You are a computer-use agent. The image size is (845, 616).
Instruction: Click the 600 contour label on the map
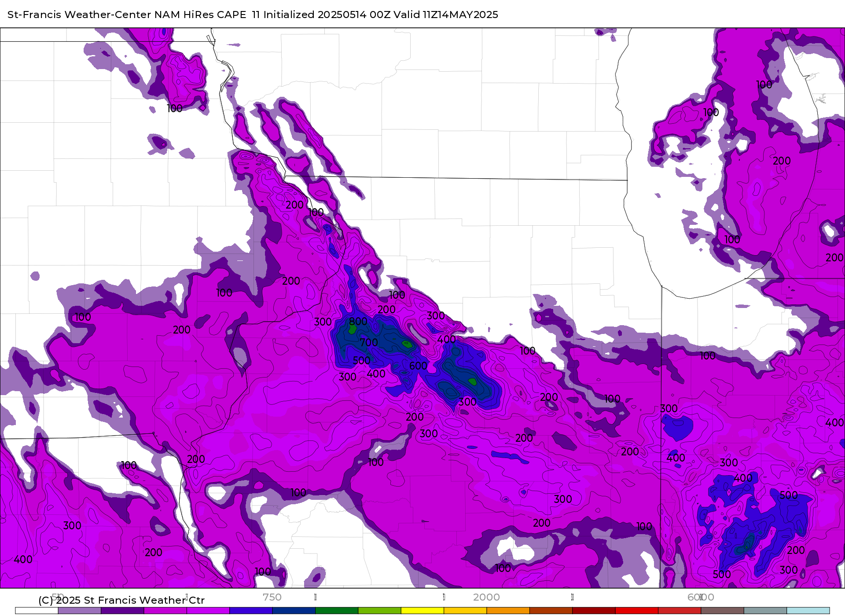[418, 366]
